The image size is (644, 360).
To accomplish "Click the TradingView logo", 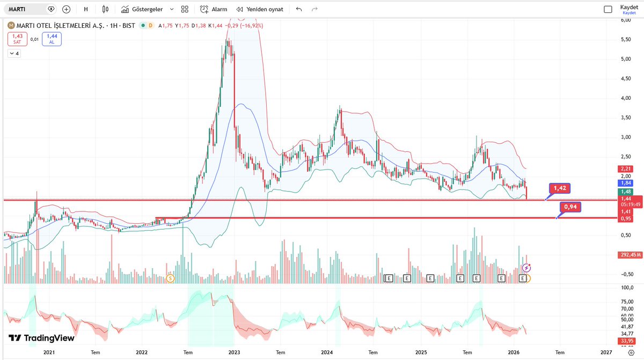I will click(41, 338).
